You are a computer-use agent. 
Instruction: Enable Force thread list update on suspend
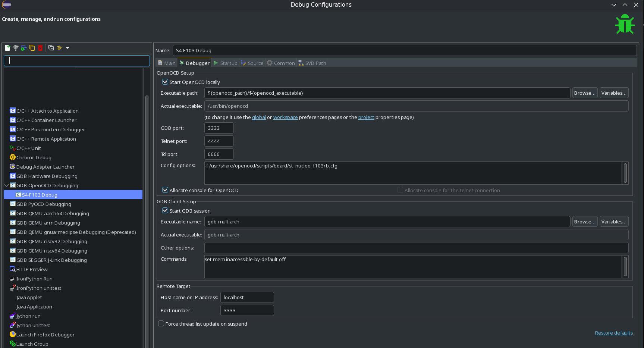coord(161,324)
